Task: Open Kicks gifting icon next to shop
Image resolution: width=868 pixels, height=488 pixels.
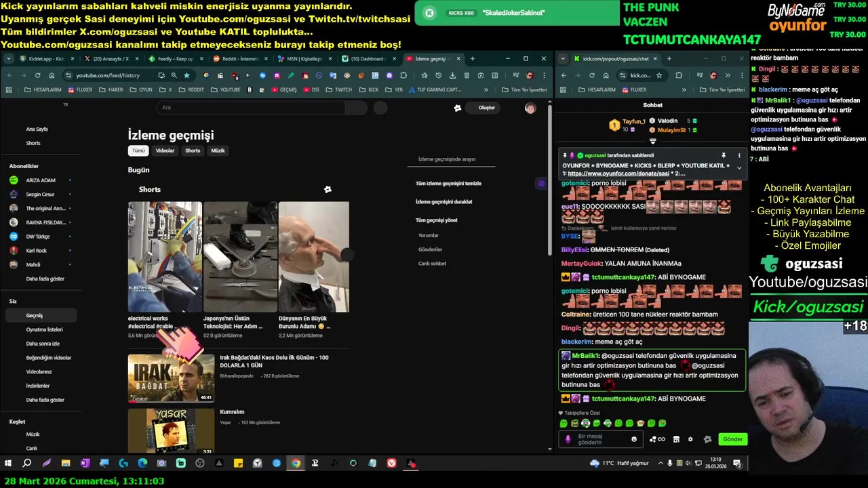Action: click(658, 439)
